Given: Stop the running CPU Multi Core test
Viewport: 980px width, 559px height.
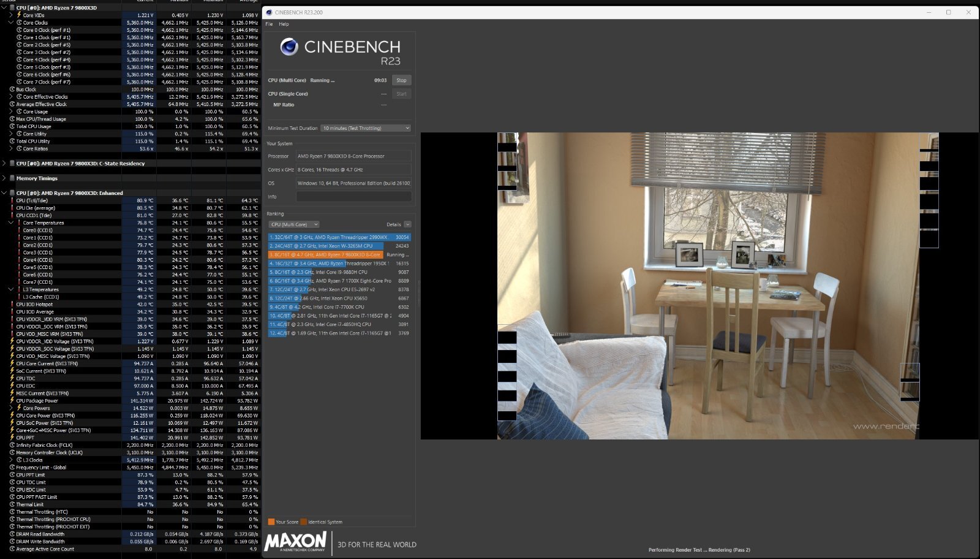Looking at the screenshot, I should click(x=401, y=80).
